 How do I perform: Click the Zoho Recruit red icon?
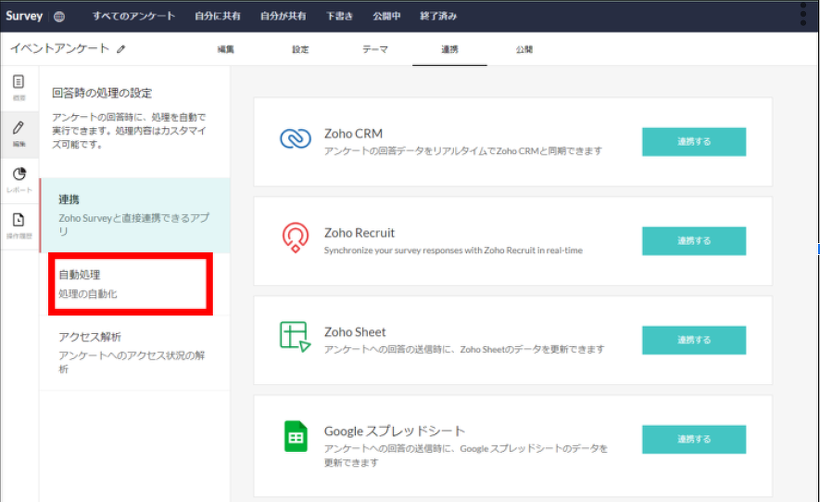(x=295, y=239)
